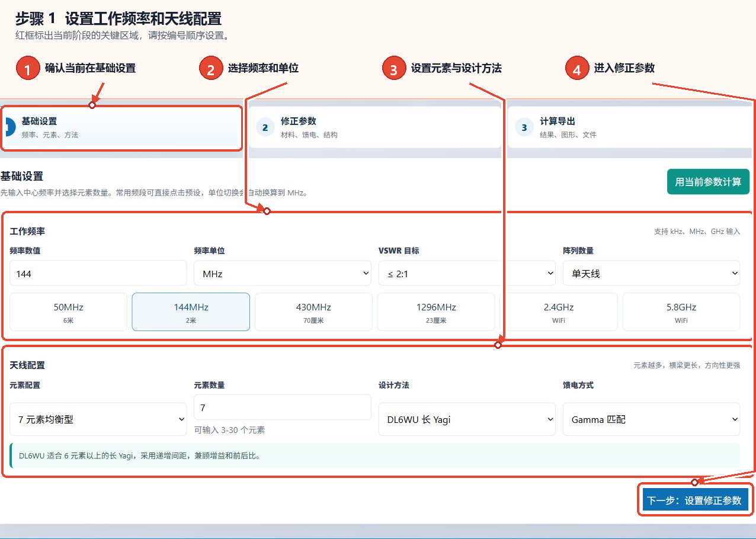Choose the 430MHz 70厘米 preset
756x539 pixels.
point(313,312)
